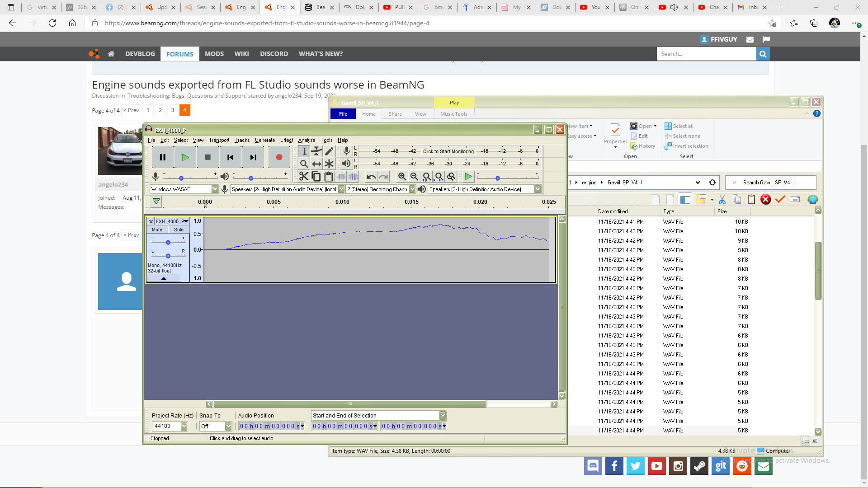This screenshot has width=868, height=488.
Task: Open angelo234 user profile link
Action: pyautogui.click(x=113, y=184)
